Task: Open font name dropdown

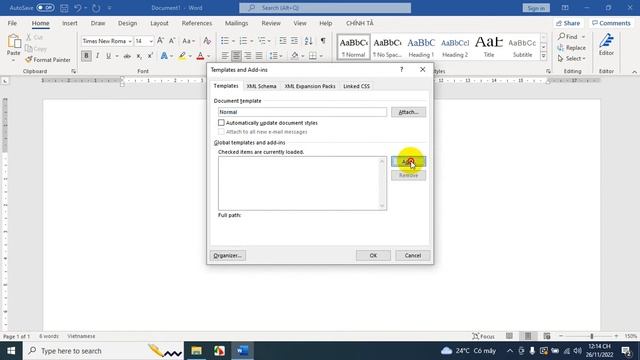Action: click(x=130, y=41)
